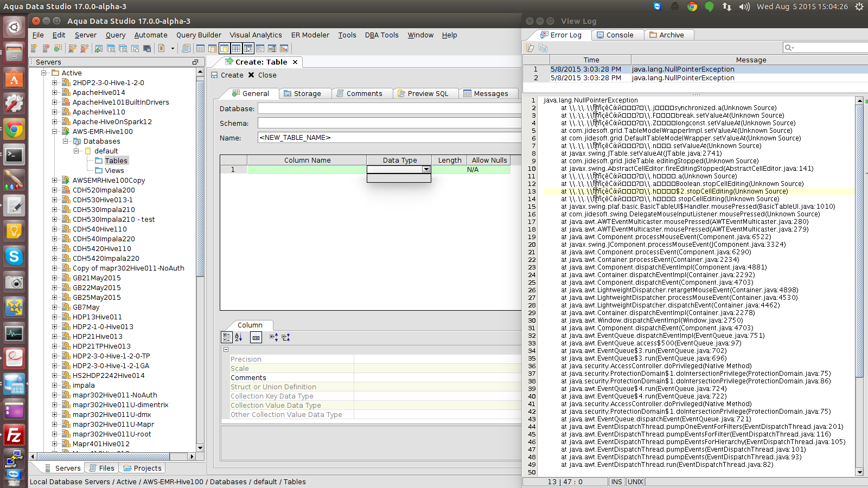Switch to the Files tab at bottom
This screenshot has height=488, width=868.
click(102, 468)
